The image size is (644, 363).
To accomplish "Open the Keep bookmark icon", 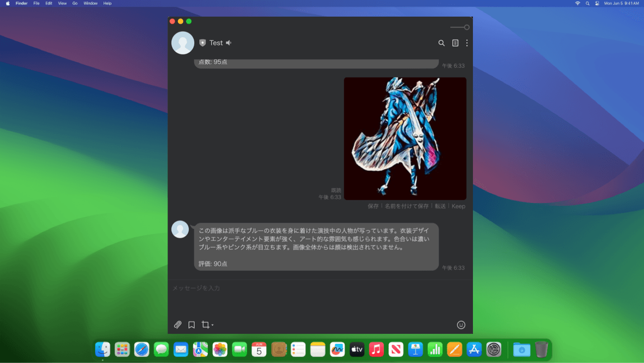I will pos(192,325).
